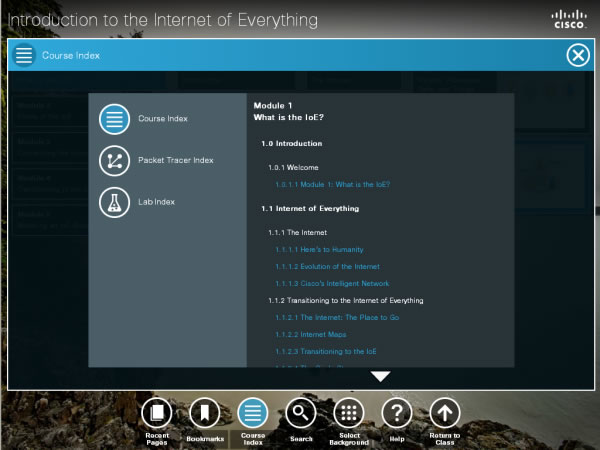
Task: Click the Cisco logo
Action: pos(570,18)
